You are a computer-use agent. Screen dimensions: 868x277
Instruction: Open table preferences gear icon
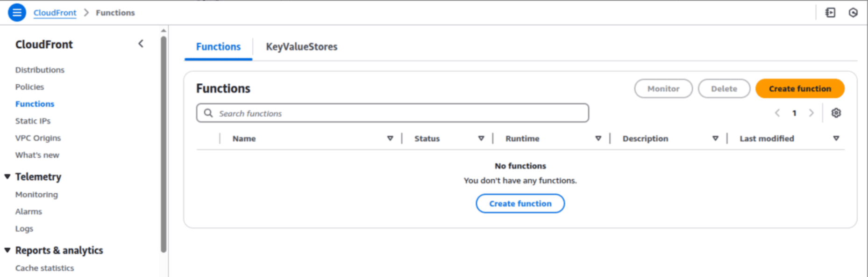(x=836, y=113)
